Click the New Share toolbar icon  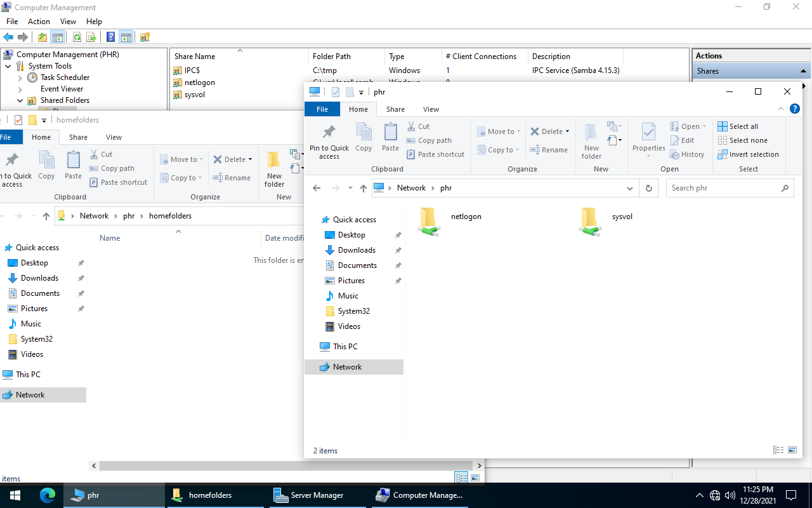point(145,37)
